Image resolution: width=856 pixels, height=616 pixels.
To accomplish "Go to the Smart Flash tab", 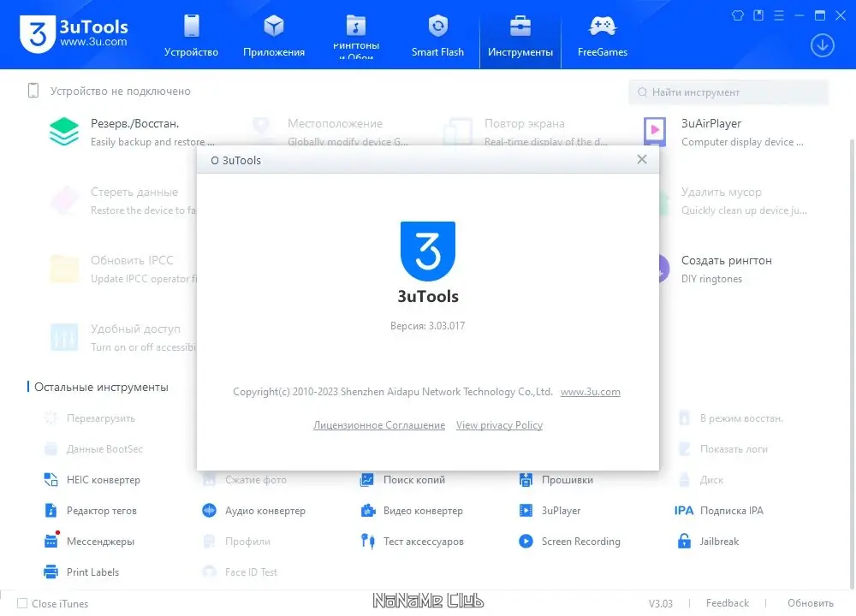I will 437,36.
